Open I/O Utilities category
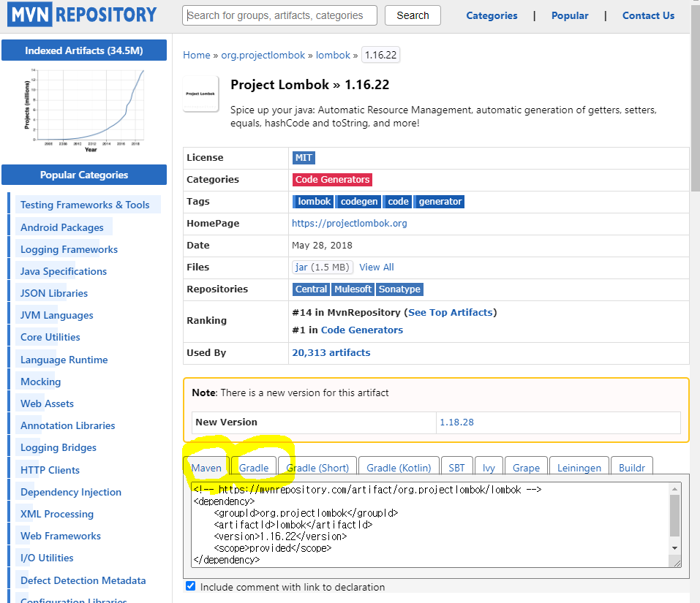 tap(47, 558)
